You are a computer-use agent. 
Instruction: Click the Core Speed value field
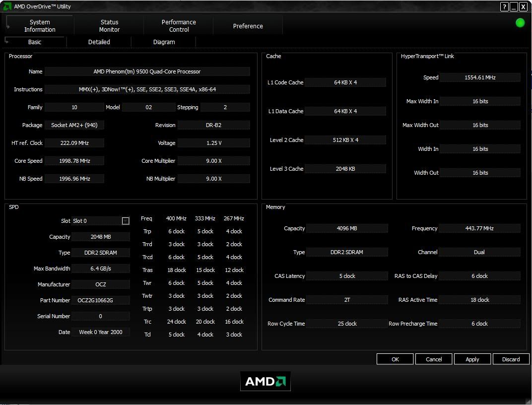pyautogui.click(x=74, y=161)
